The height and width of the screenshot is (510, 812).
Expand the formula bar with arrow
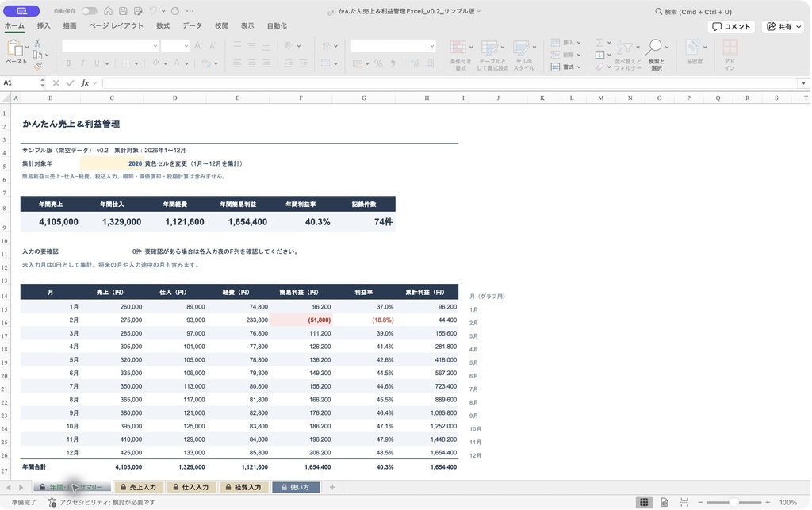pos(803,82)
